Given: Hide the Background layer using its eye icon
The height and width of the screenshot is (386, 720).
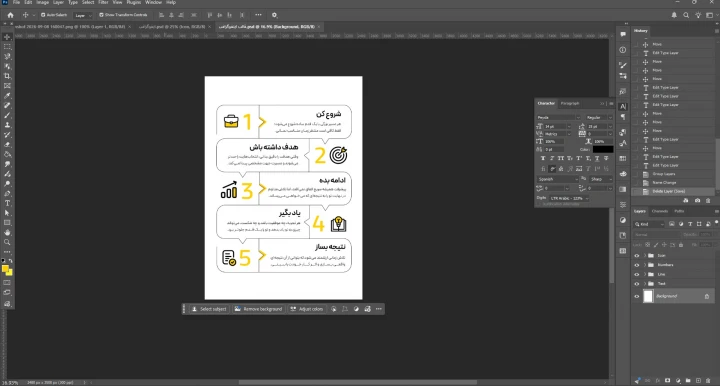Looking at the screenshot, I should (x=636, y=296).
